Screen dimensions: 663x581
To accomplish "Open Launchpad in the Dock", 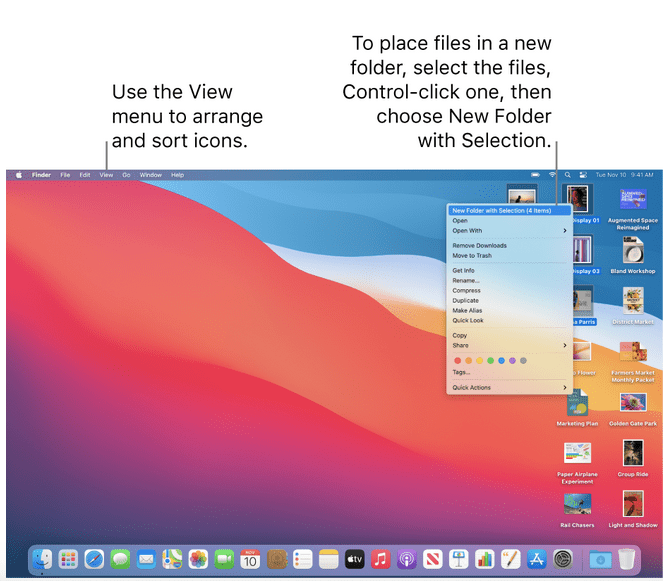I will point(68,560).
